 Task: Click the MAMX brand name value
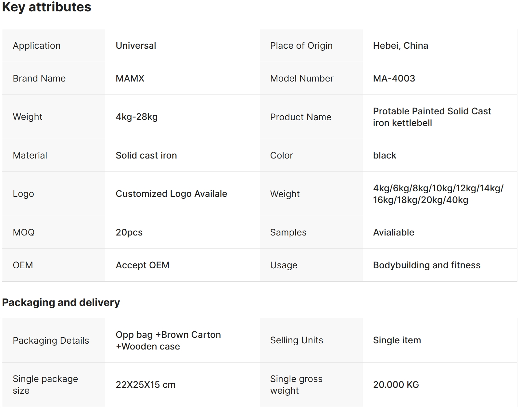pos(130,78)
